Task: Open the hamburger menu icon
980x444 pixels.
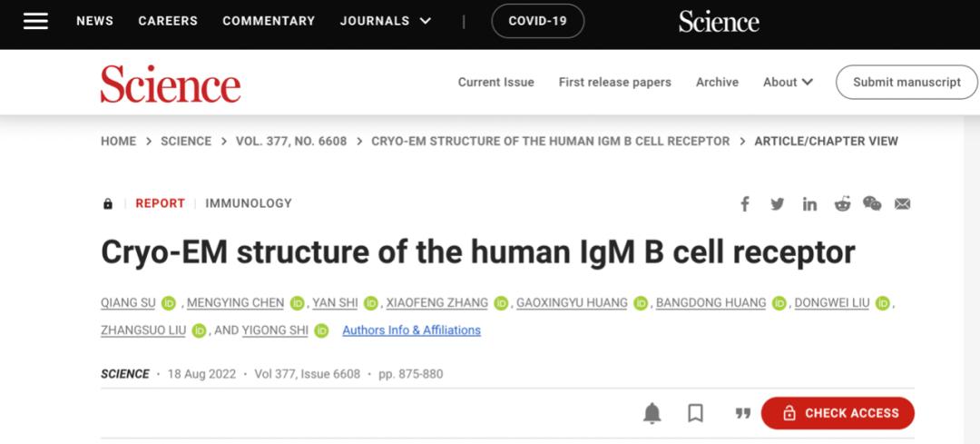Action: pos(35,21)
